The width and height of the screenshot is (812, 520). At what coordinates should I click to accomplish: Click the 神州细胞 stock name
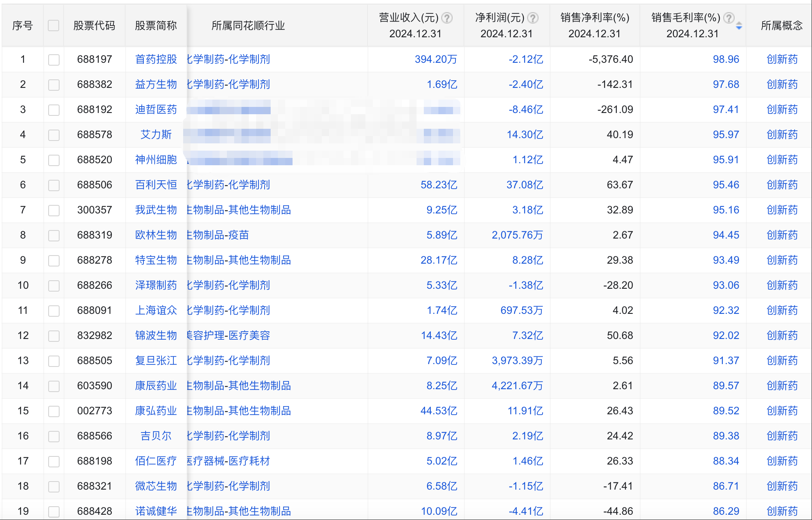(156, 160)
